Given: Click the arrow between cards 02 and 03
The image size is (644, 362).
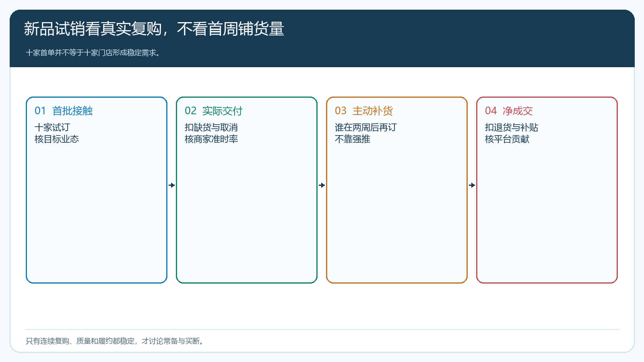Looking at the screenshot, I should pos(322,185).
